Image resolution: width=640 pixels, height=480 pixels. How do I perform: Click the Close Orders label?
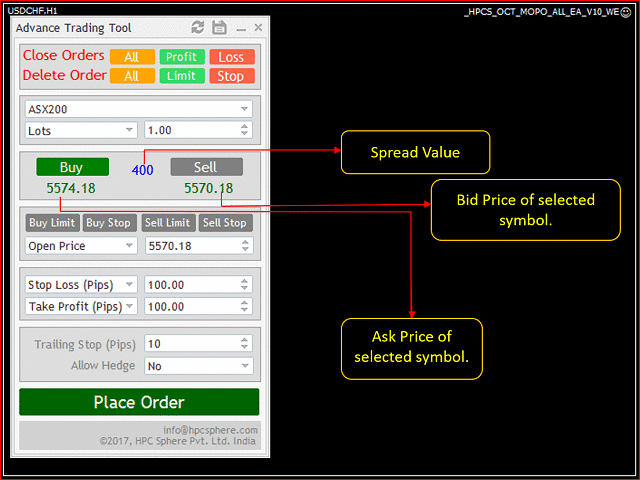[x=64, y=55]
